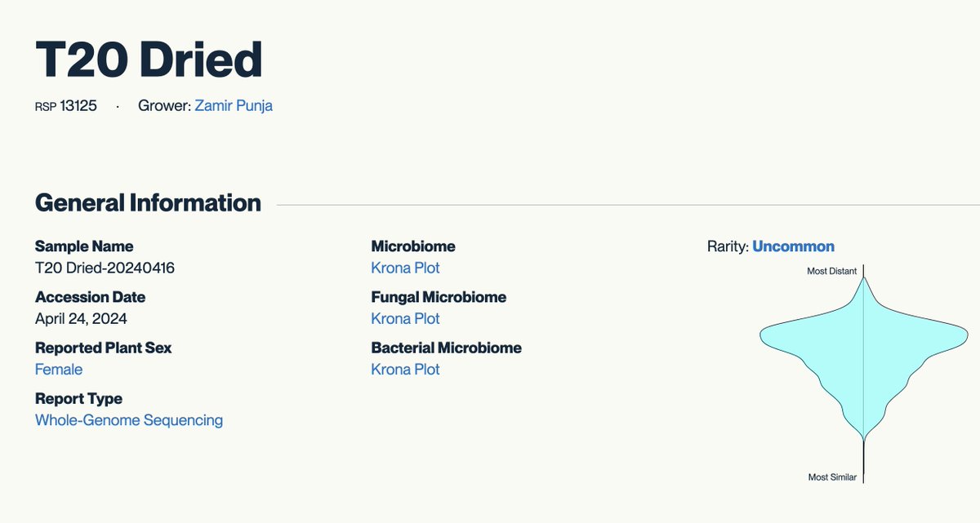This screenshot has height=523, width=980.
Task: Open the Krona Plot under Microbiome
Action: click(405, 268)
